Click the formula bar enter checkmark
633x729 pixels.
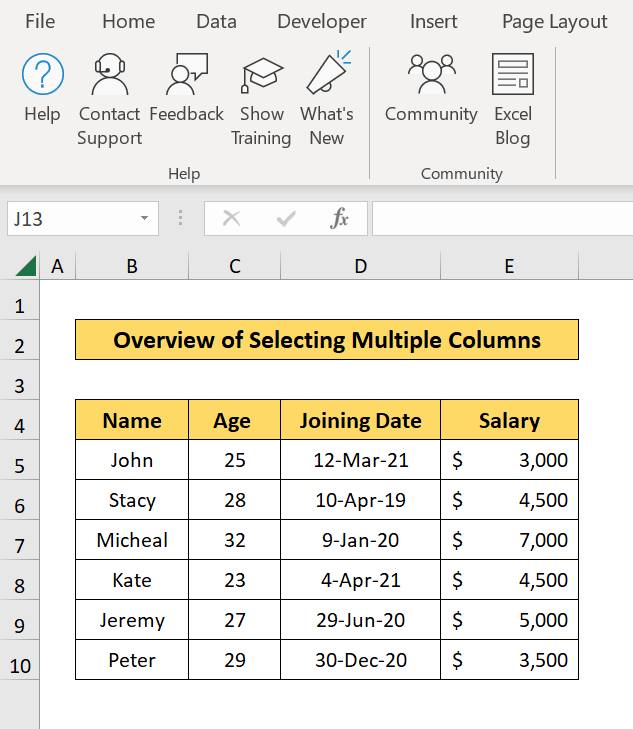point(286,218)
